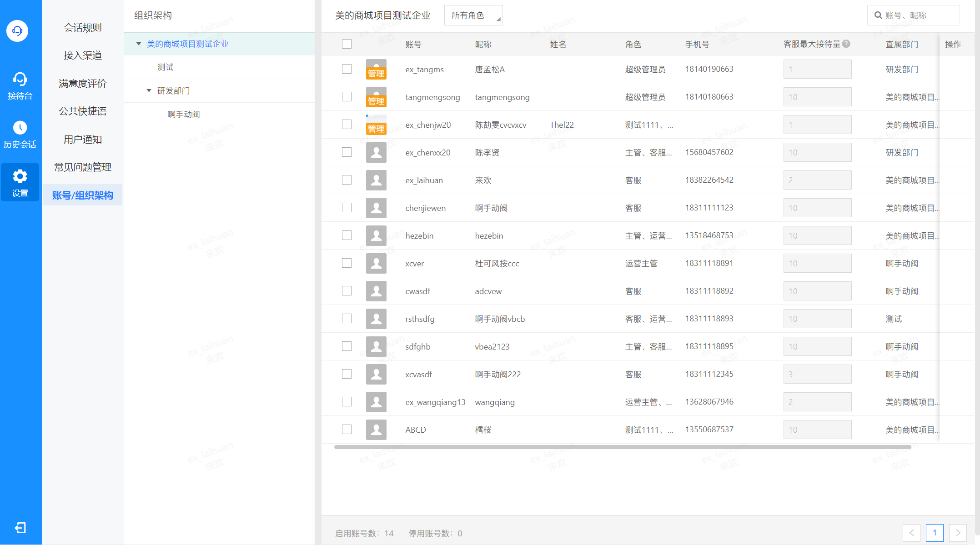980x545 pixels.
Task: Collapse the 研发部门 tree node arrow
Action: [x=149, y=91]
